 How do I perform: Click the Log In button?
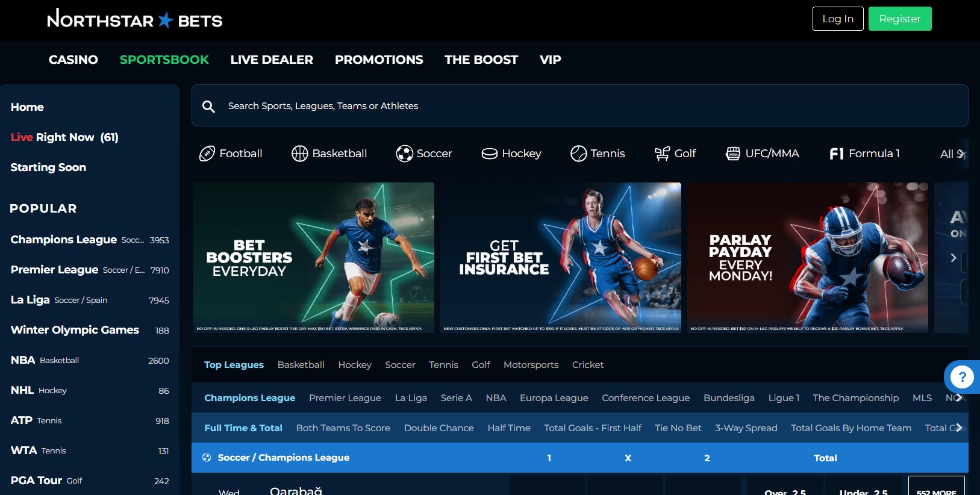pos(838,19)
